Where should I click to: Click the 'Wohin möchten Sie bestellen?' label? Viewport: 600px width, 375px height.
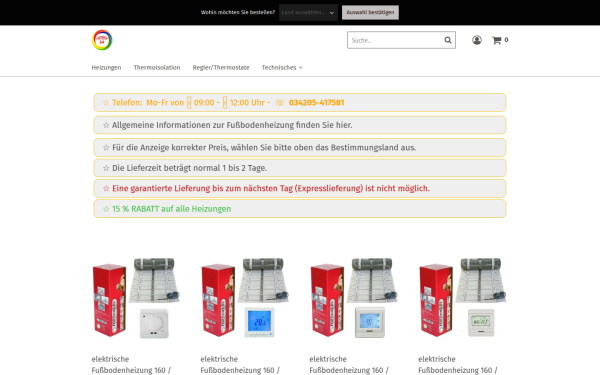238,12
